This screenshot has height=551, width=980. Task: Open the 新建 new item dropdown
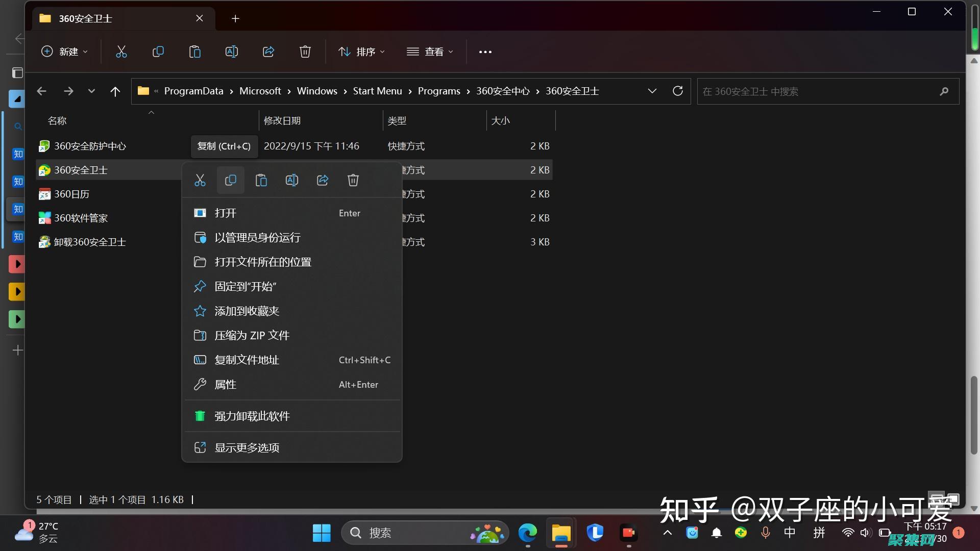tap(64, 52)
